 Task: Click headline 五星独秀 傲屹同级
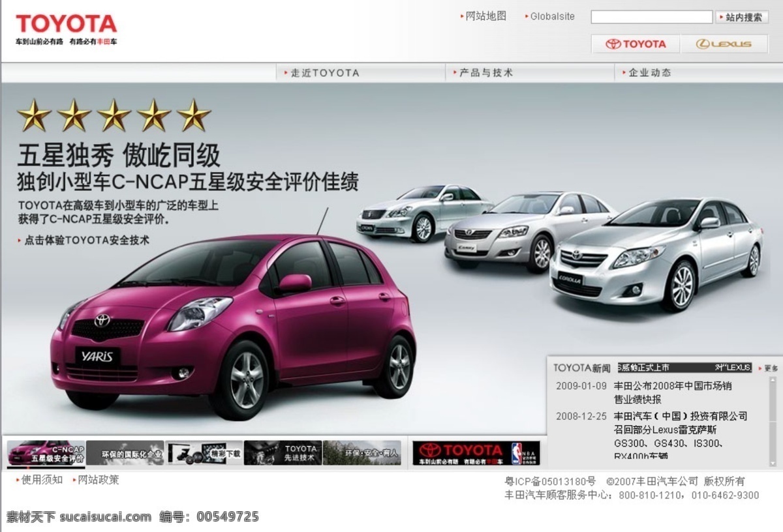[x=119, y=155]
